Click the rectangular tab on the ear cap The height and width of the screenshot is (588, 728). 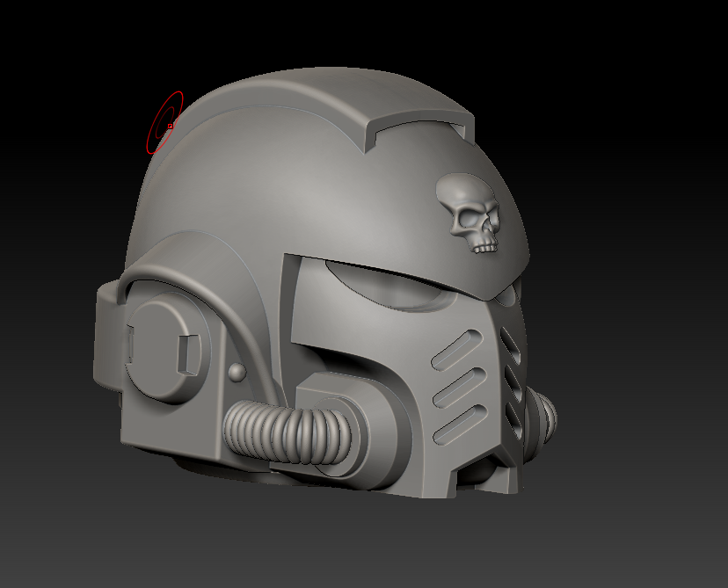click(x=188, y=353)
